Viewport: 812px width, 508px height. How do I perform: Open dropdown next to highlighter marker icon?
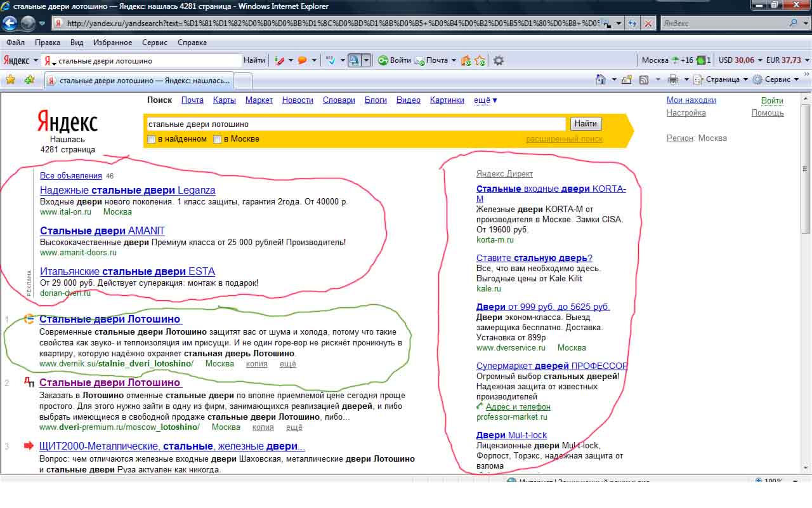291,60
